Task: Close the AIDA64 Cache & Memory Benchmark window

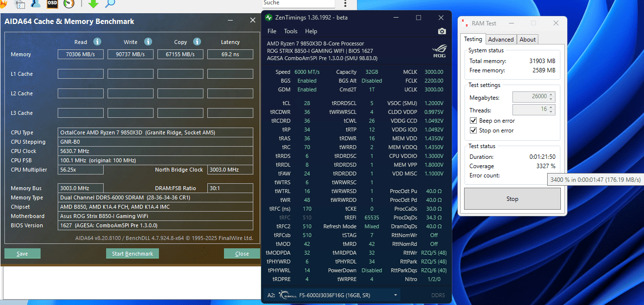Action: pyautogui.click(x=253, y=21)
